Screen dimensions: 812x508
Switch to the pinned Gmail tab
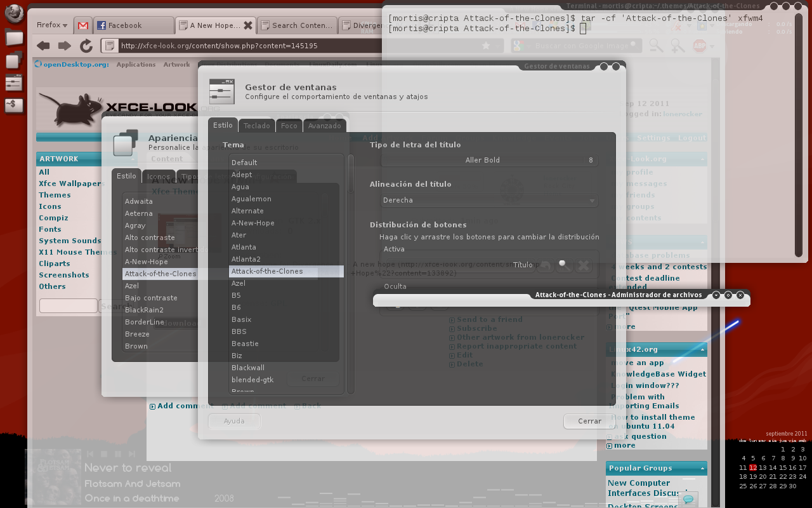click(x=82, y=25)
